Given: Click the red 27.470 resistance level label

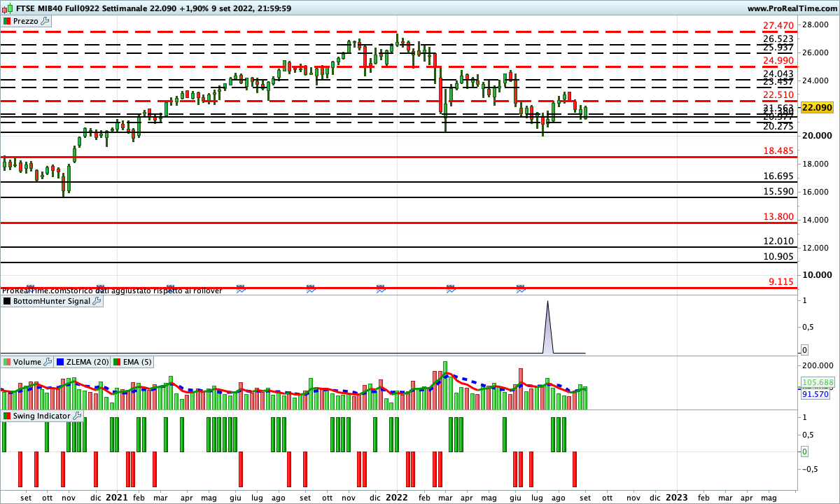Looking at the screenshot, I should click(x=779, y=24).
